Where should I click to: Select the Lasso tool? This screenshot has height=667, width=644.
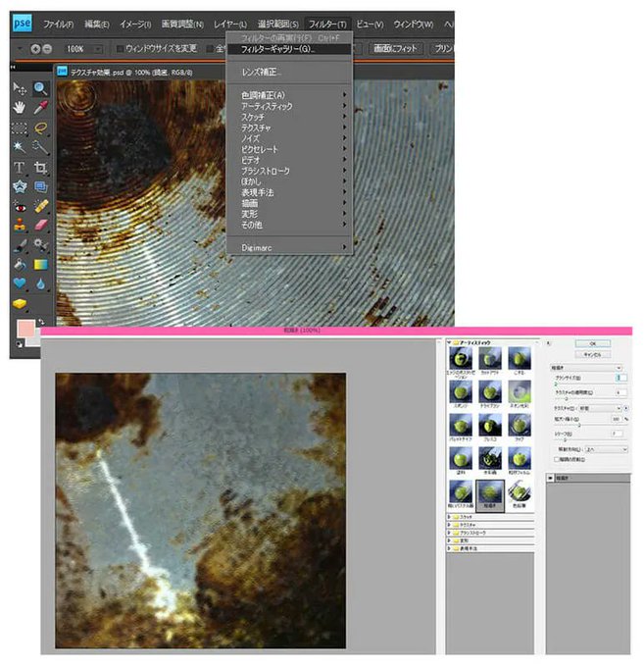pyautogui.click(x=40, y=128)
